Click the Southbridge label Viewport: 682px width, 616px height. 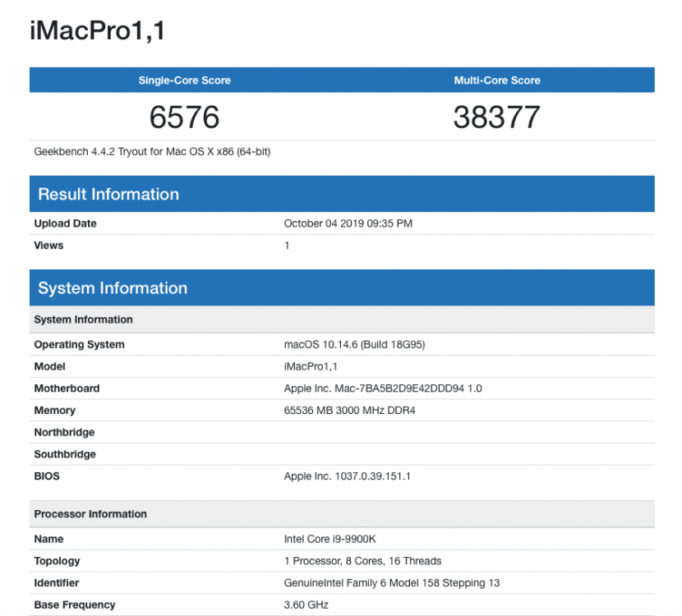point(65,454)
